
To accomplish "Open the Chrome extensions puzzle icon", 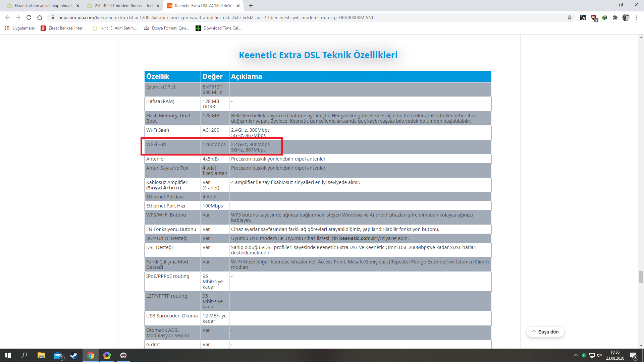I will point(615,17).
